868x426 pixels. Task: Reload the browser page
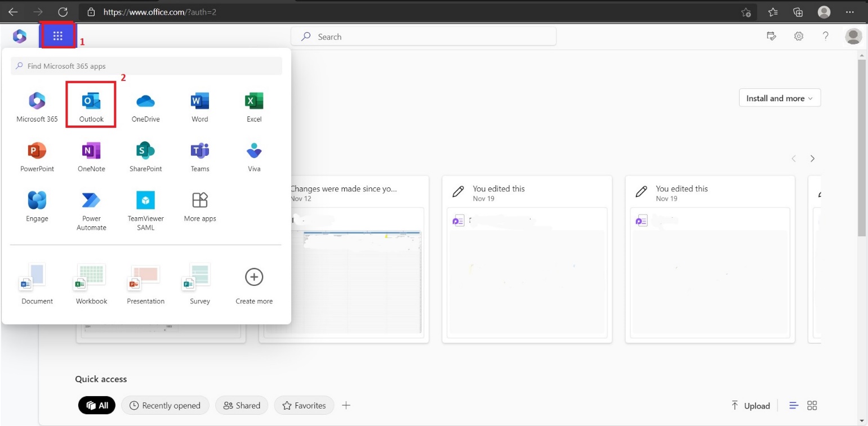(x=63, y=12)
